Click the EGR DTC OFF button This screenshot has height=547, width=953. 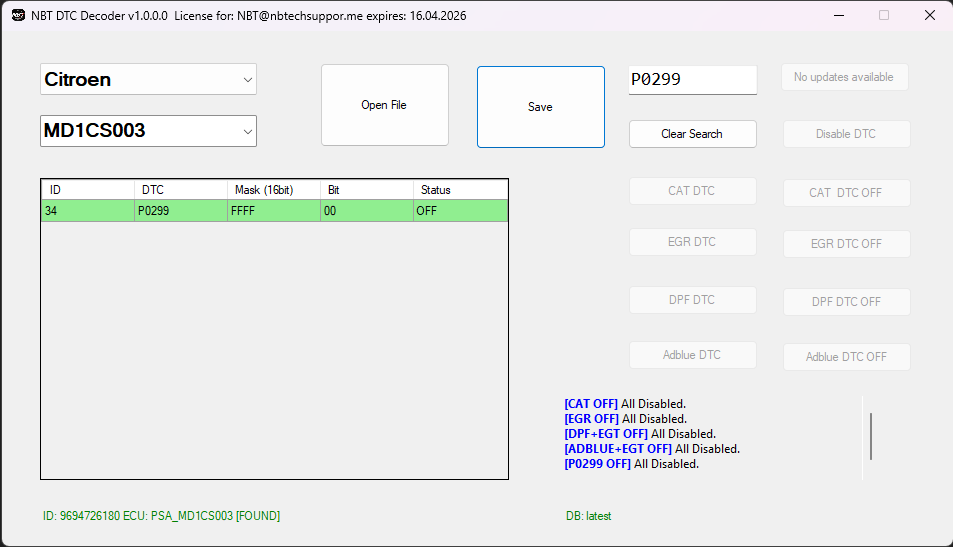(x=847, y=244)
